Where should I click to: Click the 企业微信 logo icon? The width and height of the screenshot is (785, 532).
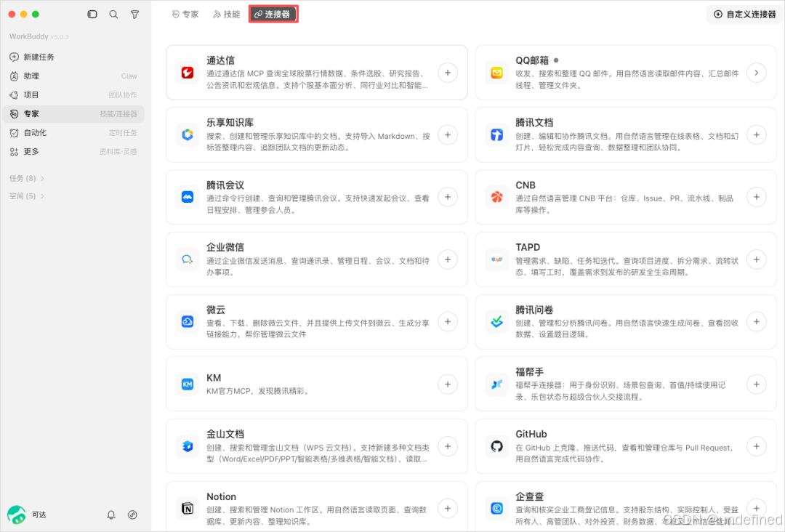pos(188,259)
